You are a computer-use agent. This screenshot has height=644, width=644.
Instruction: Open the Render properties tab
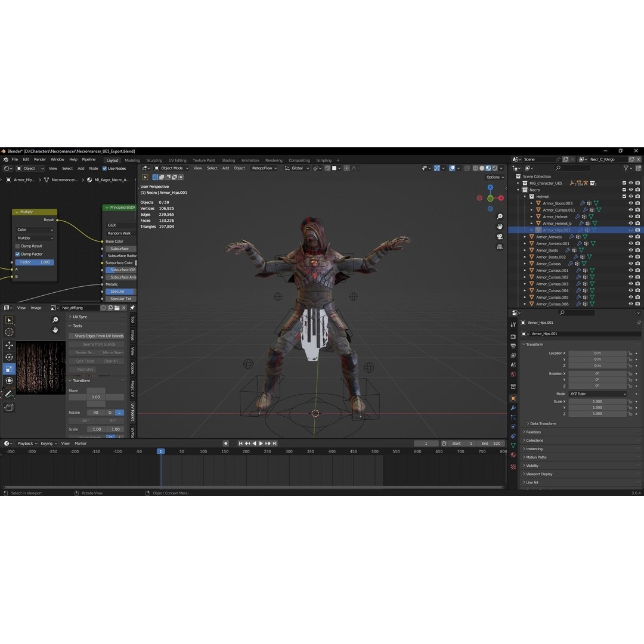513,336
